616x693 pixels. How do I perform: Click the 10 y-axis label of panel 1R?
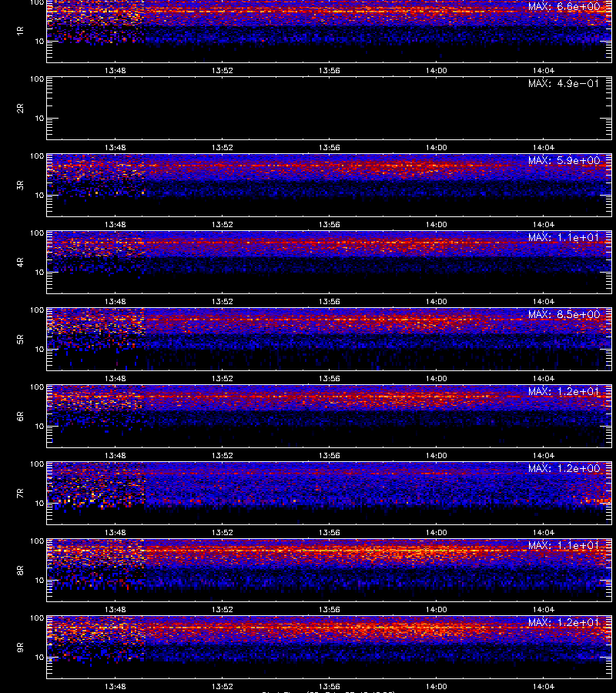coord(39,41)
